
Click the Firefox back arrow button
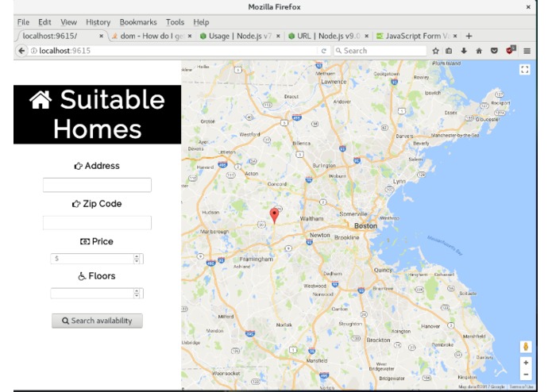[x=21, y=51]
